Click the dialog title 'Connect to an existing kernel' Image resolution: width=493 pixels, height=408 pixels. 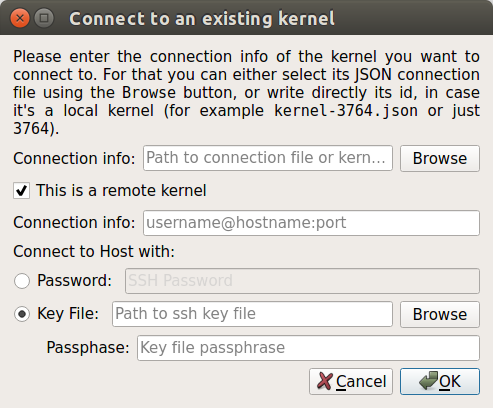click(x=202, y=19)
